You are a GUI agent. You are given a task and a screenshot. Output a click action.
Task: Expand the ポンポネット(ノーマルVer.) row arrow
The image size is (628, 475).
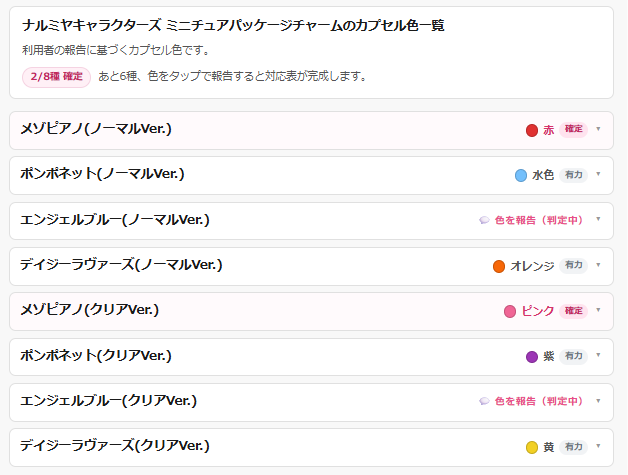(598, 174)
